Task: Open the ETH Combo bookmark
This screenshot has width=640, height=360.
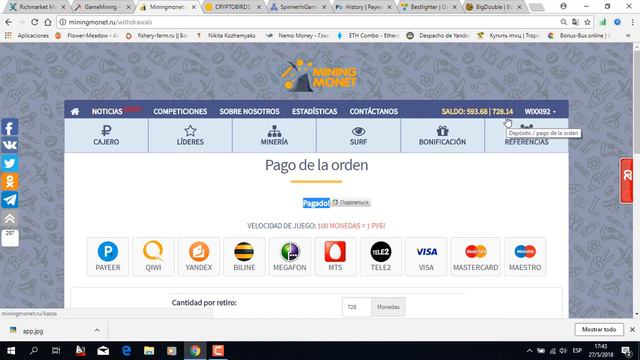Action: pos(368,36)
